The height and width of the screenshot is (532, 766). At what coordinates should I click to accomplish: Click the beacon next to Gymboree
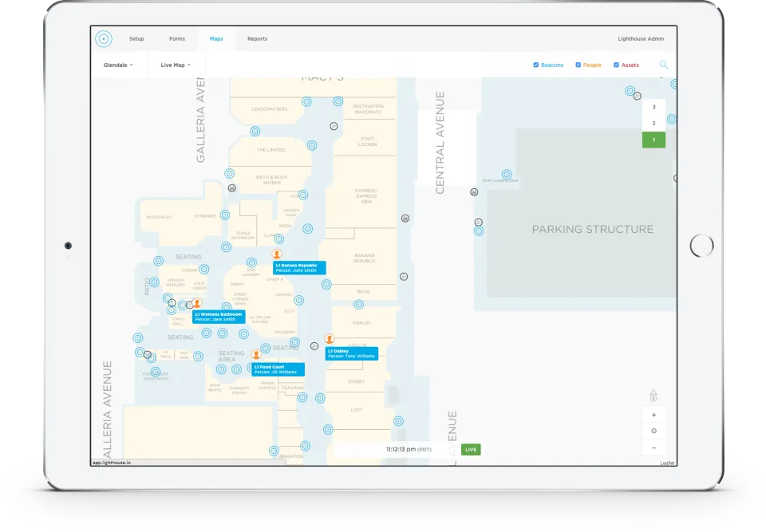(x=225, y=215)
